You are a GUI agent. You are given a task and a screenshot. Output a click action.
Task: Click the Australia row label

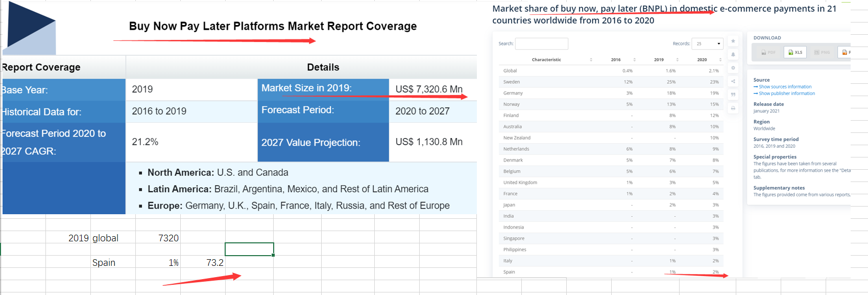(513, 127)
